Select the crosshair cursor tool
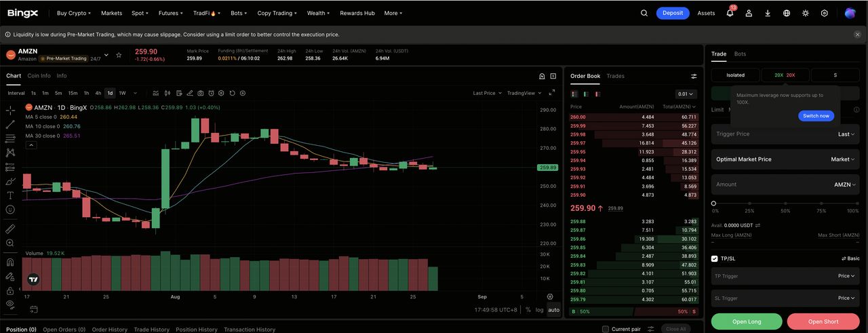 coord(10,110)
